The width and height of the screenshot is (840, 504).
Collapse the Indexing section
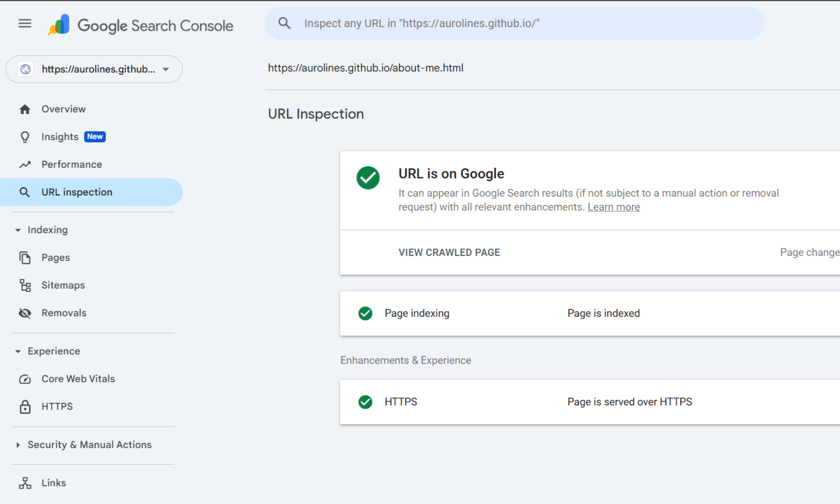click(x=18, y=230)
